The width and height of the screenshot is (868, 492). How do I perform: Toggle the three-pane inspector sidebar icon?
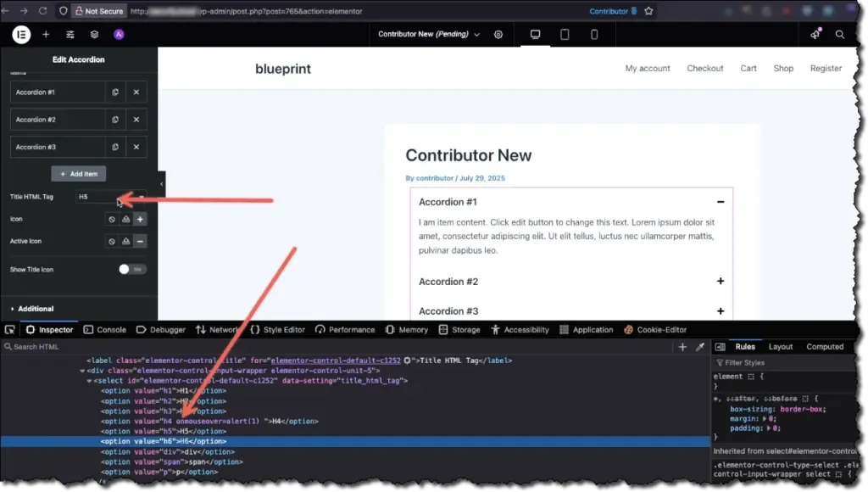tap(721, 347)
